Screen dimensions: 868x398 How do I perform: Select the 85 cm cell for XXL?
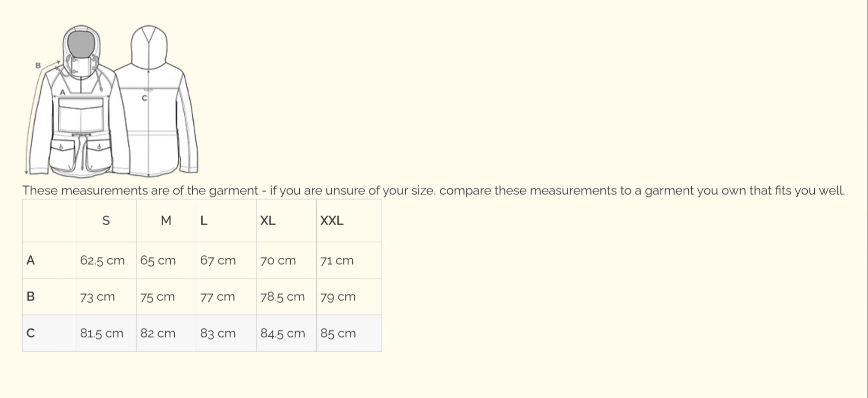338,333
